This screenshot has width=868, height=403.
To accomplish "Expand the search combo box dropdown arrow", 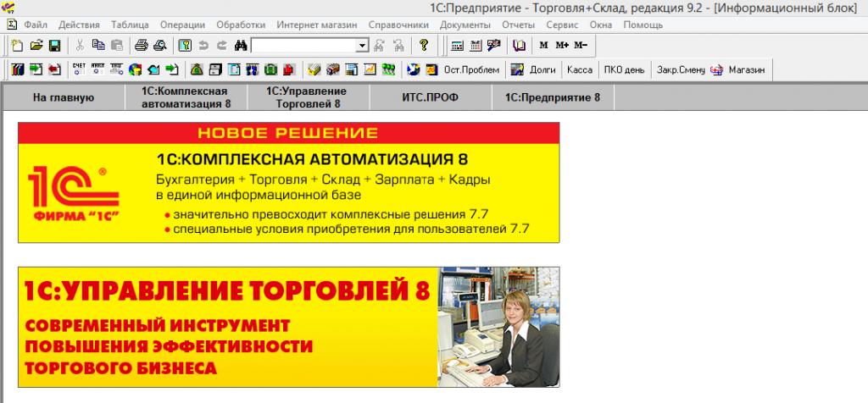I will [x=363, y=46].
